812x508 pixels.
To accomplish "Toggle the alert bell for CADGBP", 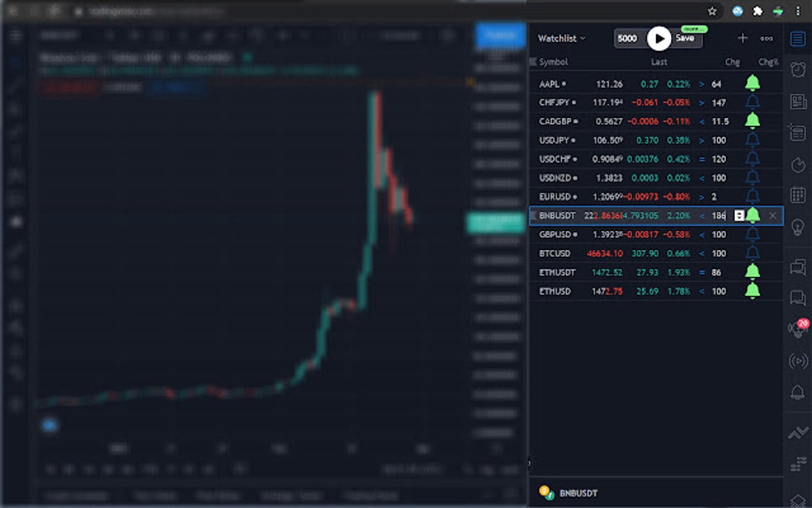I will [751, 121].
